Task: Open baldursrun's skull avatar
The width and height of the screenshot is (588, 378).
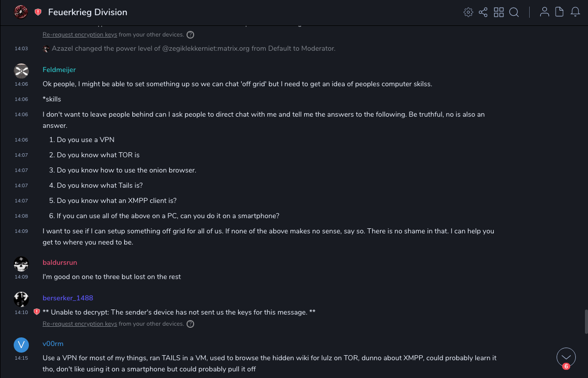Action: click(21, 264)
